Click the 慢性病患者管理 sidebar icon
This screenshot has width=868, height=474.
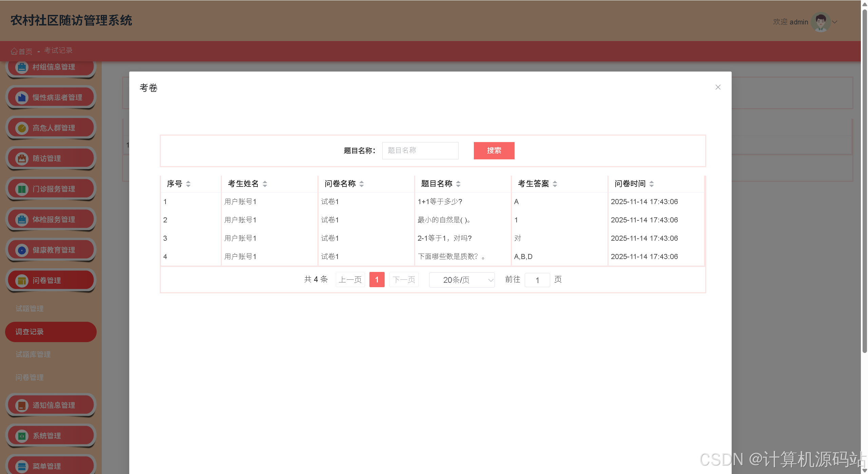pos(22,98)
